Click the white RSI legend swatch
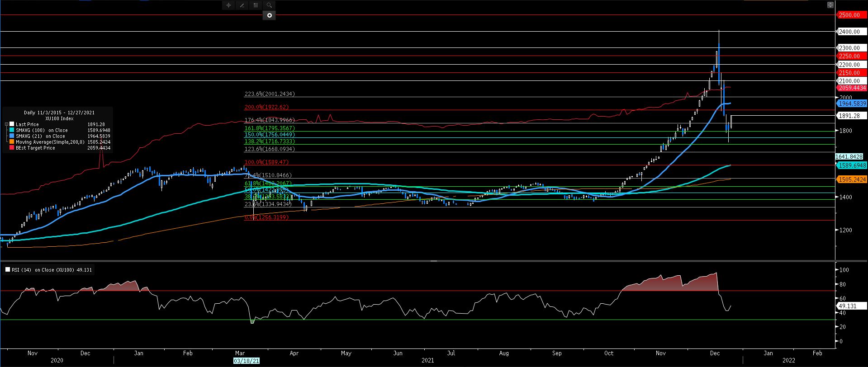The width and height of the screenshot is (868, 367). 8,270
